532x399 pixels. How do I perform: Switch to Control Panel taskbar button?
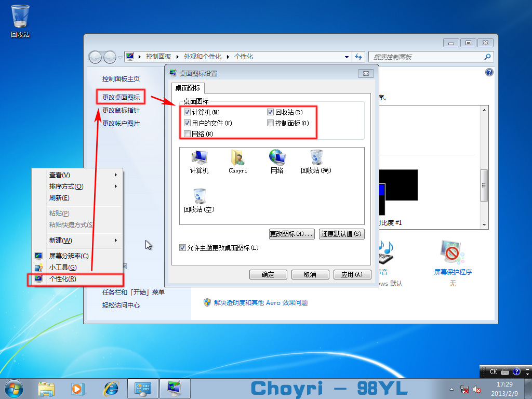[x=142, y=389]
